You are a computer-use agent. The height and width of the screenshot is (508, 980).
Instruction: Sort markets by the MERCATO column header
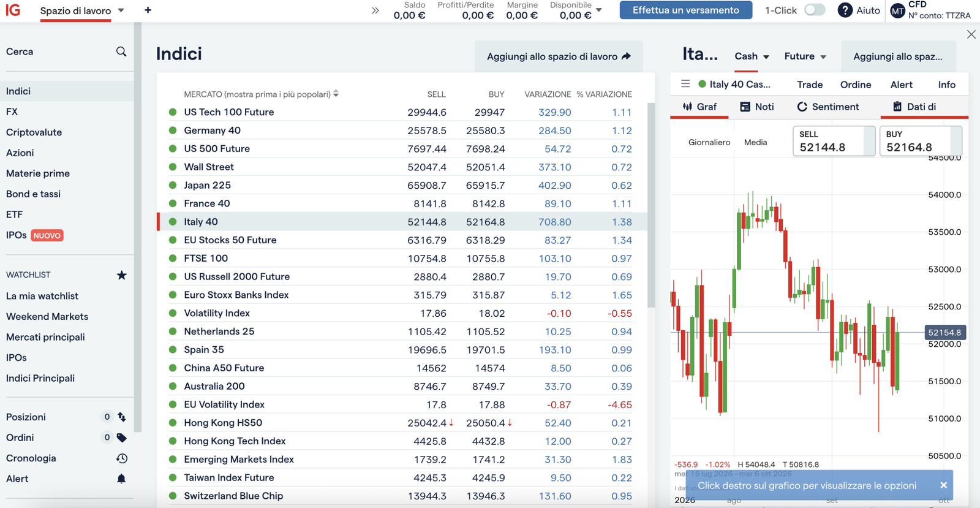click(262, 94)
